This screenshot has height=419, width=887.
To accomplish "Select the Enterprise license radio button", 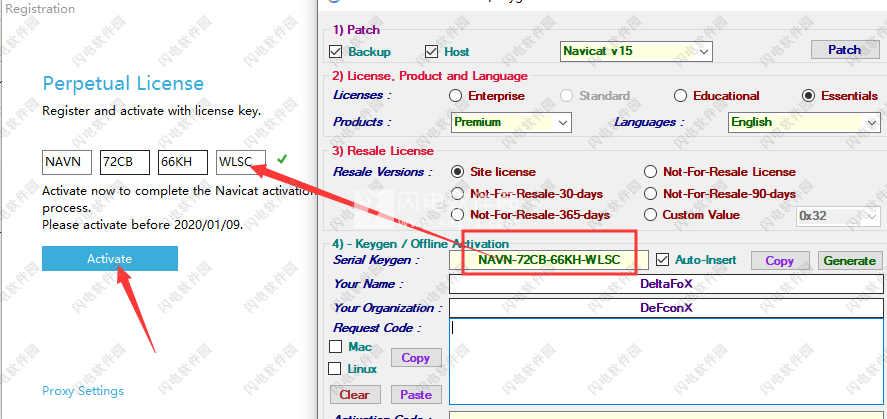I will point(455,96).
